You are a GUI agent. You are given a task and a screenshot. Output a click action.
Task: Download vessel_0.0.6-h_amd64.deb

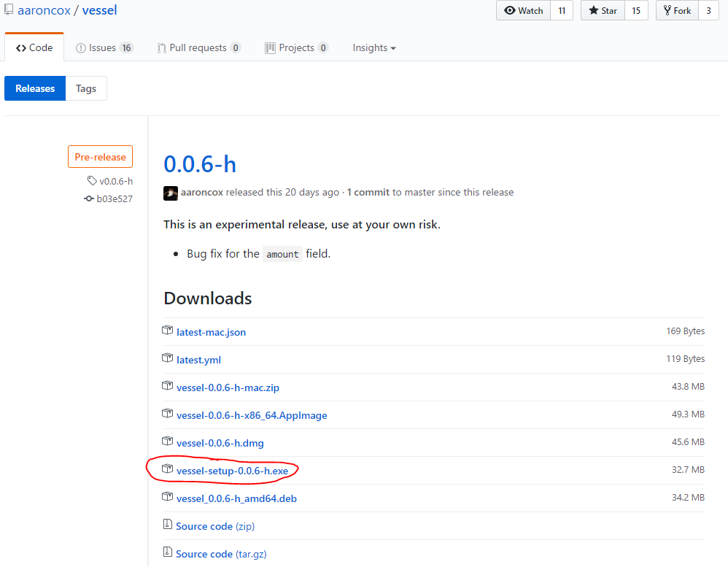236,498
